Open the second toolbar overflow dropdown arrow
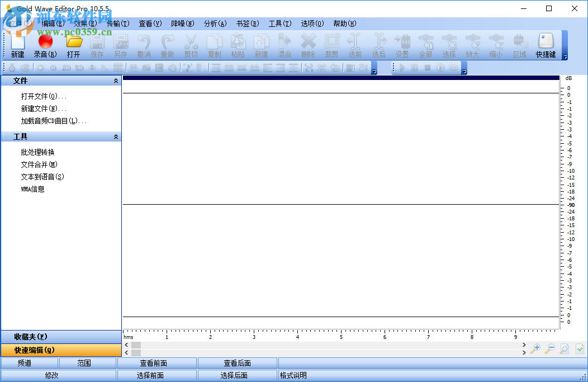 pos(373,70)
